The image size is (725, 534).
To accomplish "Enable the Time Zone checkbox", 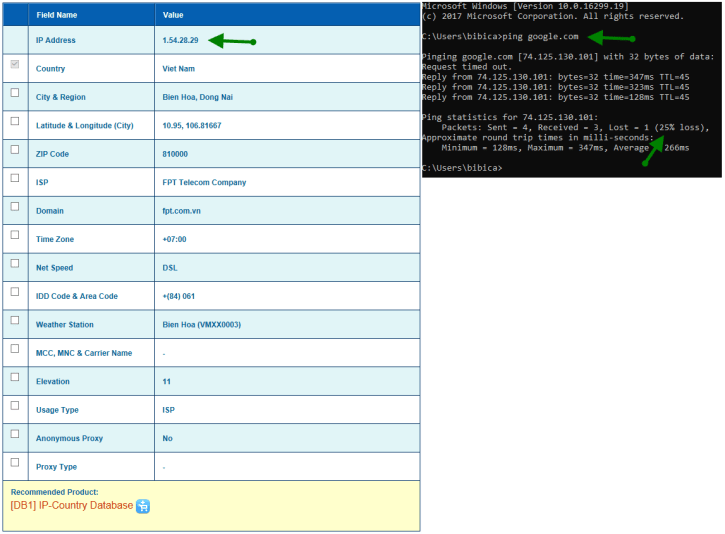I will click(14, 235).
